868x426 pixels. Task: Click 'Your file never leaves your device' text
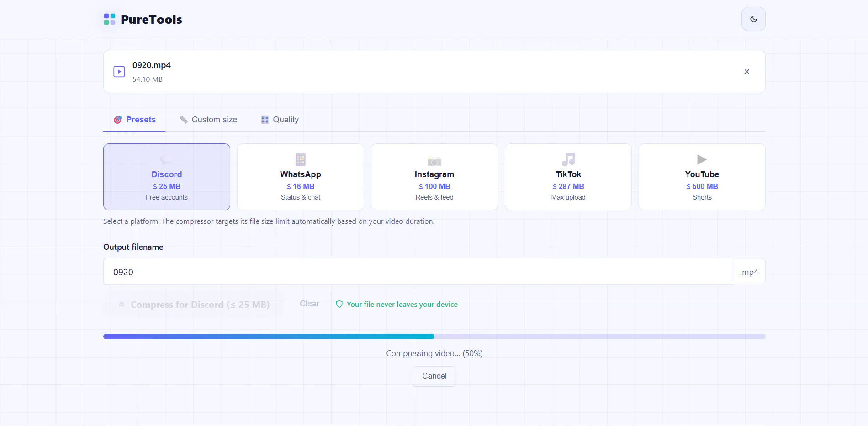tap(402, 305)
